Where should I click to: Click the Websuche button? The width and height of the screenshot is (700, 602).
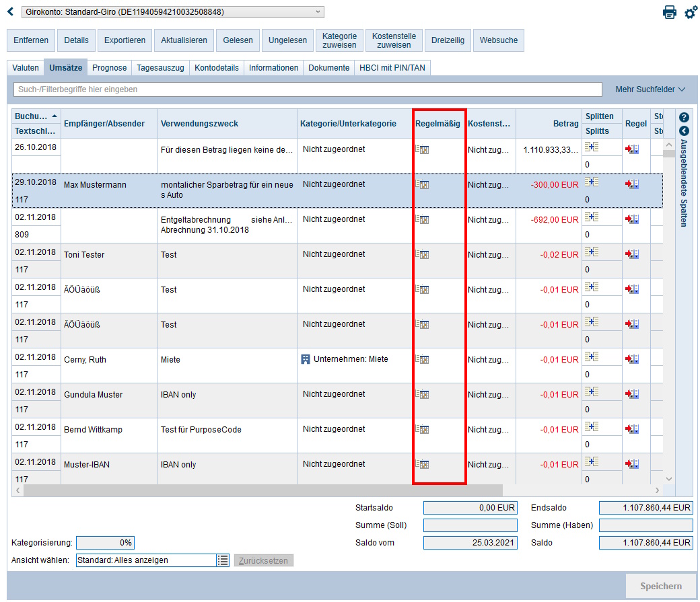coord(499,40)
